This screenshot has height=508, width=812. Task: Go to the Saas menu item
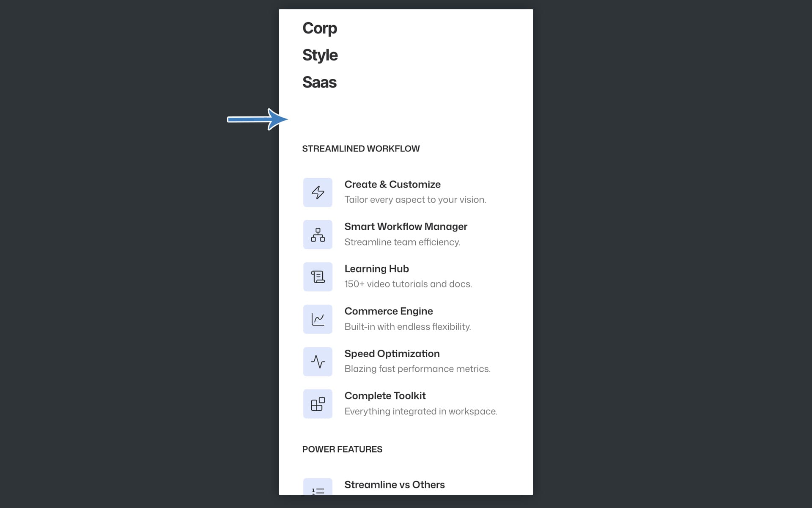tap(319, 83)
